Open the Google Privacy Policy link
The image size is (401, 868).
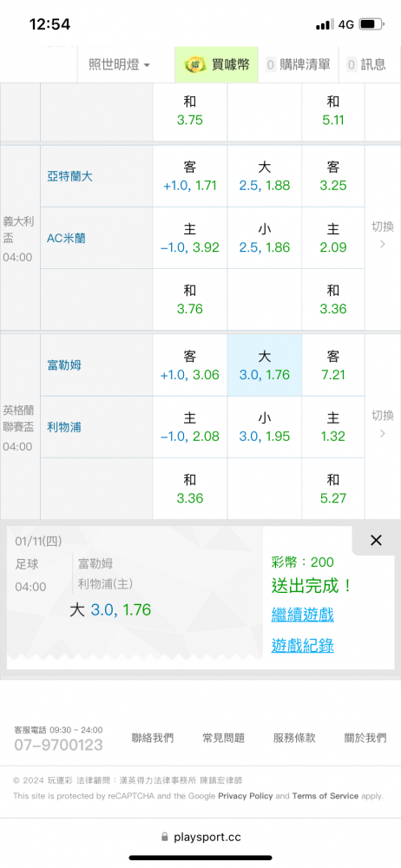246,796
